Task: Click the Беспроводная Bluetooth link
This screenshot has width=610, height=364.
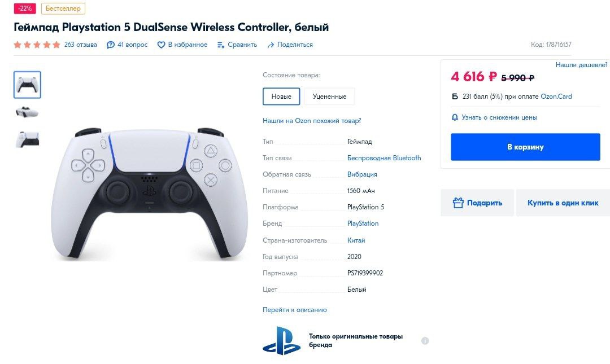Action: [384, 158]
